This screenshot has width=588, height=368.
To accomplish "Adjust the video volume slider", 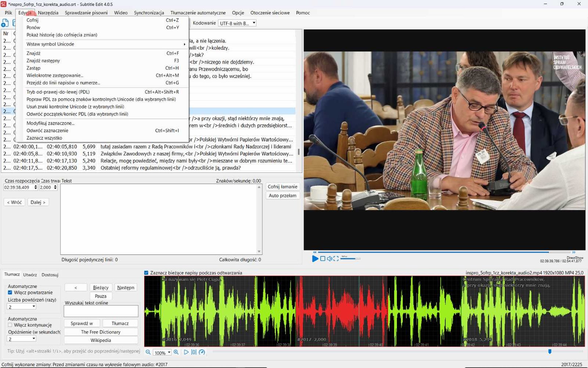I will 350,259.
